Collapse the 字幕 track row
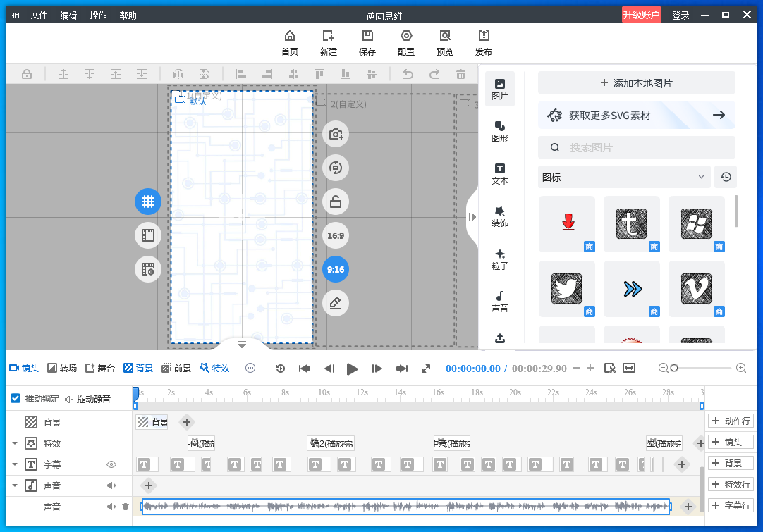 pos(15,464)
